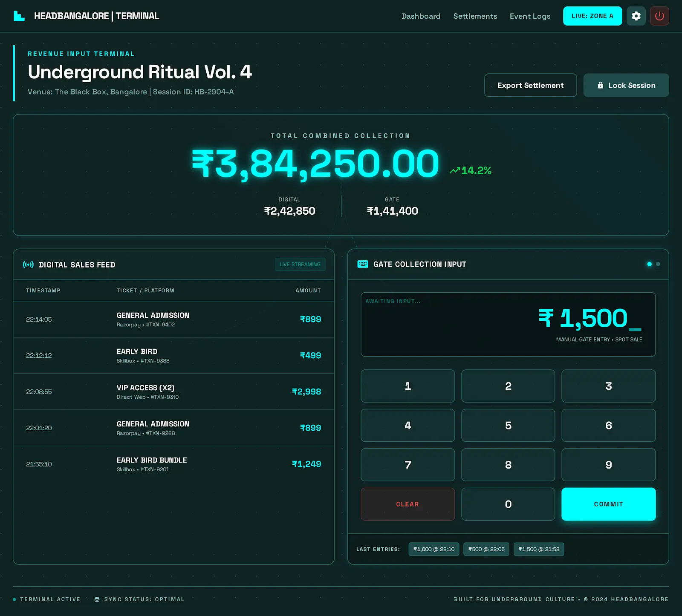The width and height of the screenshot is (682, 616).
Task: Click the lock icon in Lock Session
Action: (x=600, y=85)
